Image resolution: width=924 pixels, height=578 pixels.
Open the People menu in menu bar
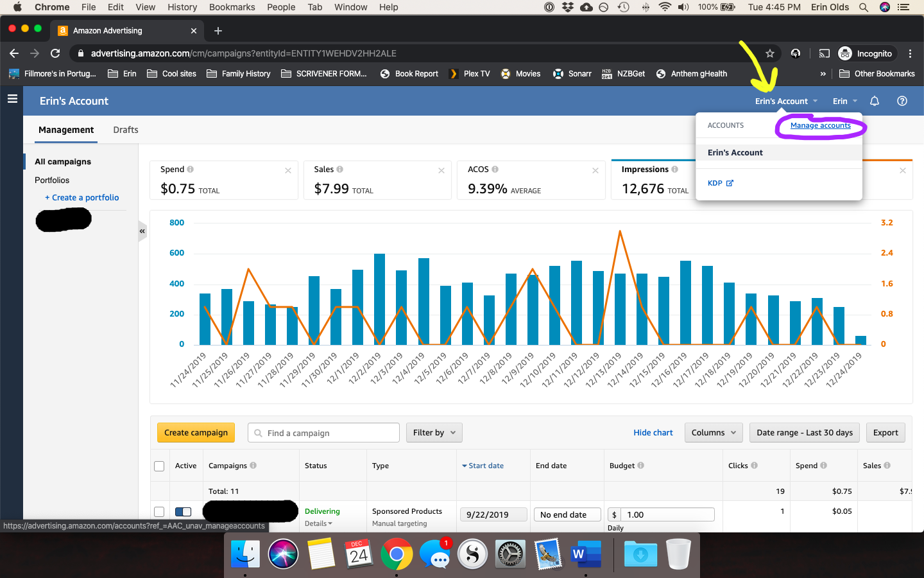(x=281, y=7)
